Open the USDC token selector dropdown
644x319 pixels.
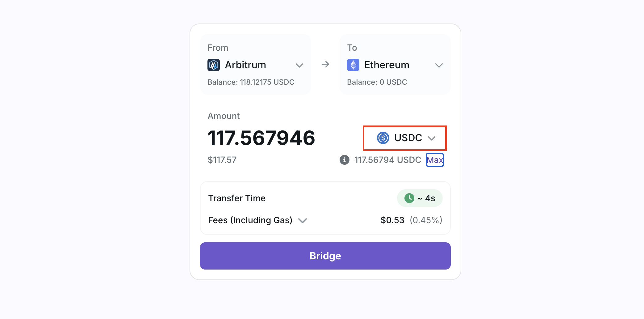[x=431, y=138]
